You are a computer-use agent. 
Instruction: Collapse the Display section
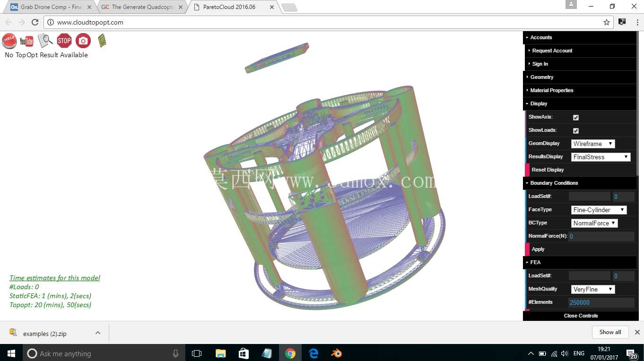coord(581,103)
